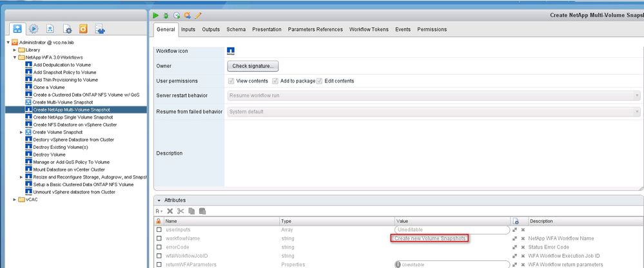
Task: Start the workflow with the green play icon
Action: click(x=155, y=15)
